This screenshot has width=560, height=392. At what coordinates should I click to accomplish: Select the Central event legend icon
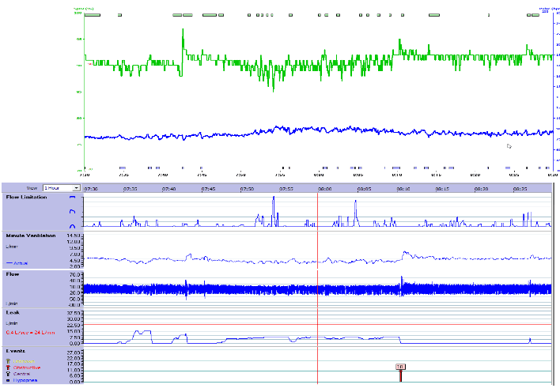8,374
